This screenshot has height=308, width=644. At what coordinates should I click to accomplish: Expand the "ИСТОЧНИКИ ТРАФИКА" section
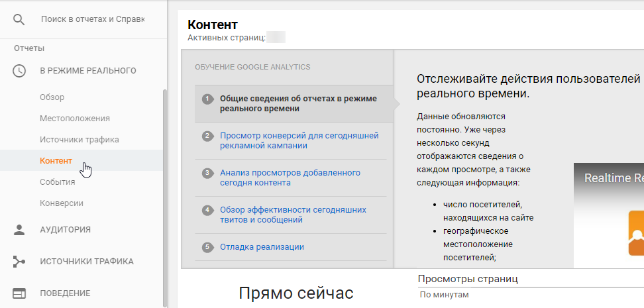pyautogui.click(x=87, y=262)
